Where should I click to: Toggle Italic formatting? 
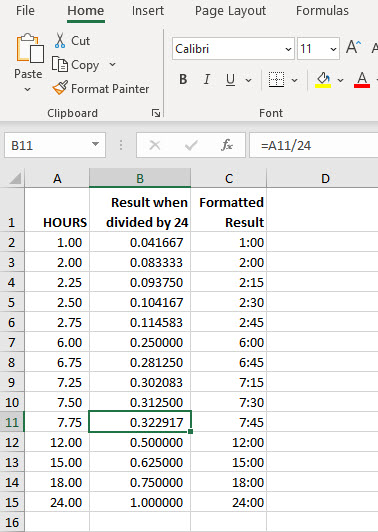coord(206,79)
